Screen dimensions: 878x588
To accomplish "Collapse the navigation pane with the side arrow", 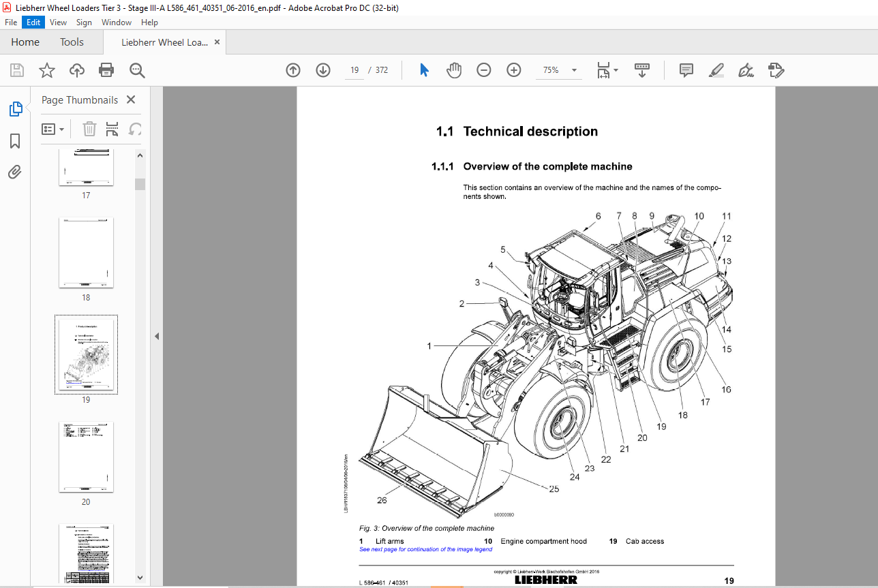I will point(156,336).
